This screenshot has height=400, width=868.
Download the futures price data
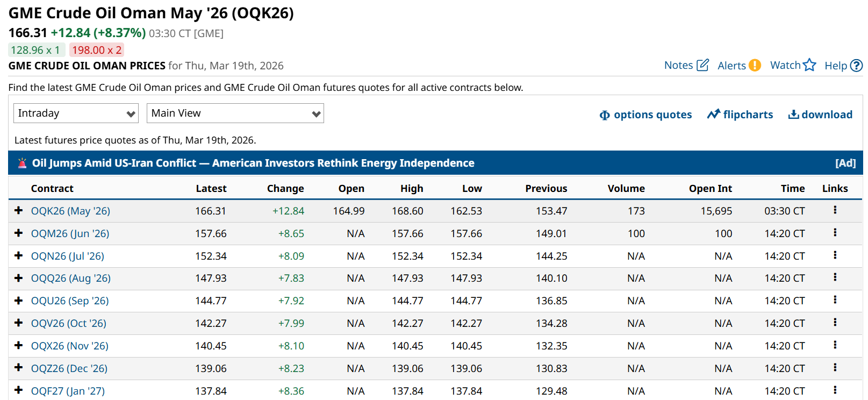point(820,115)
